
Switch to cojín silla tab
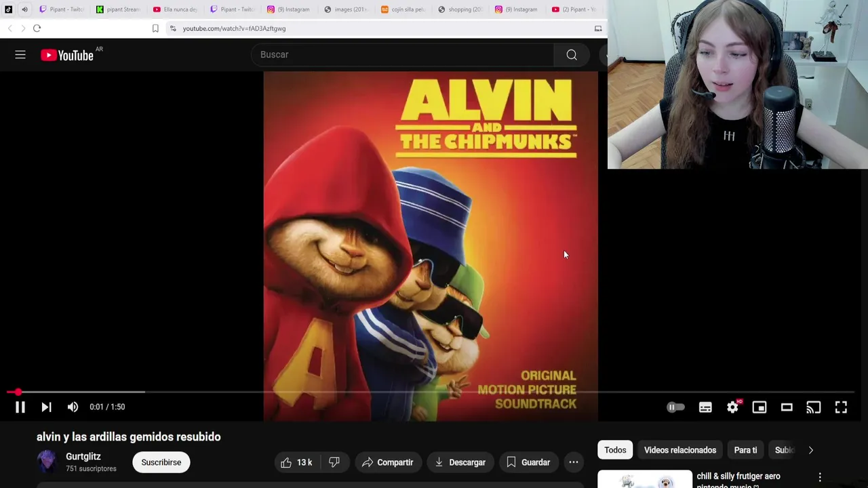[403, 9]
